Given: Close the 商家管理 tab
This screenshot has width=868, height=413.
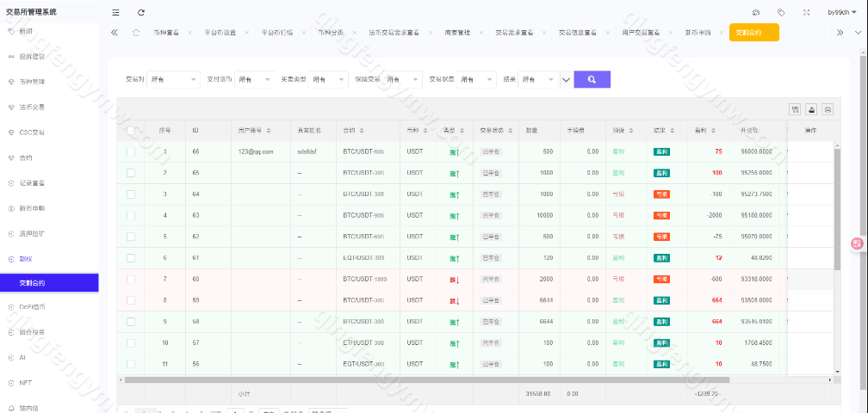Looking at the screenshot, I should click(x=481, y=33).
